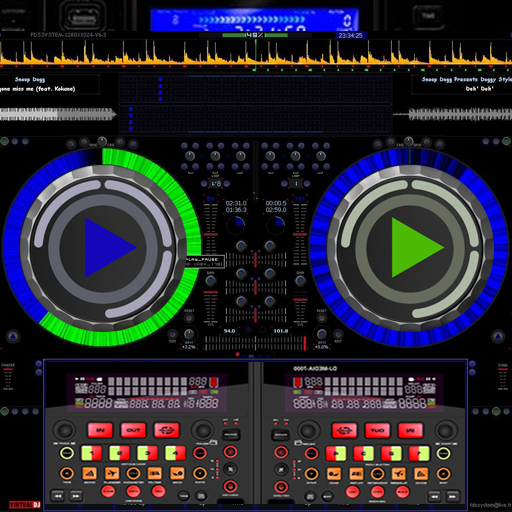Click the yellow-ringed button on the left controller
512x512 pixels.
coord(67,453)
